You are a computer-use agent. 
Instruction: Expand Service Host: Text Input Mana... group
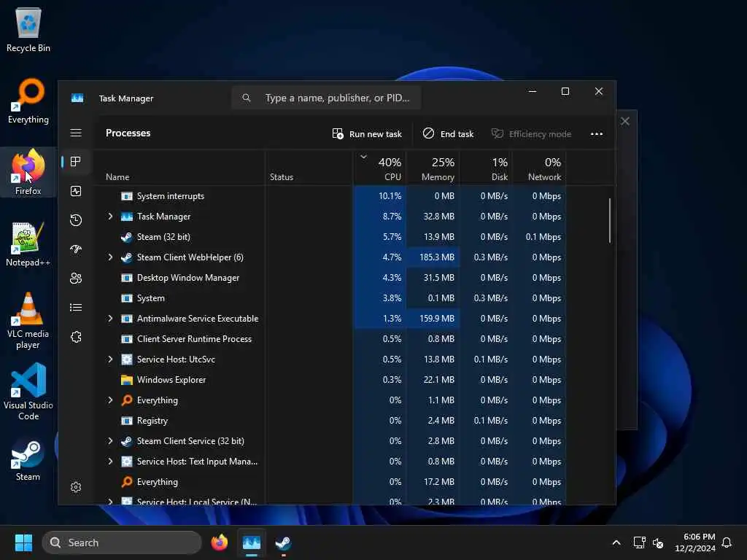[x=111, y=461]
